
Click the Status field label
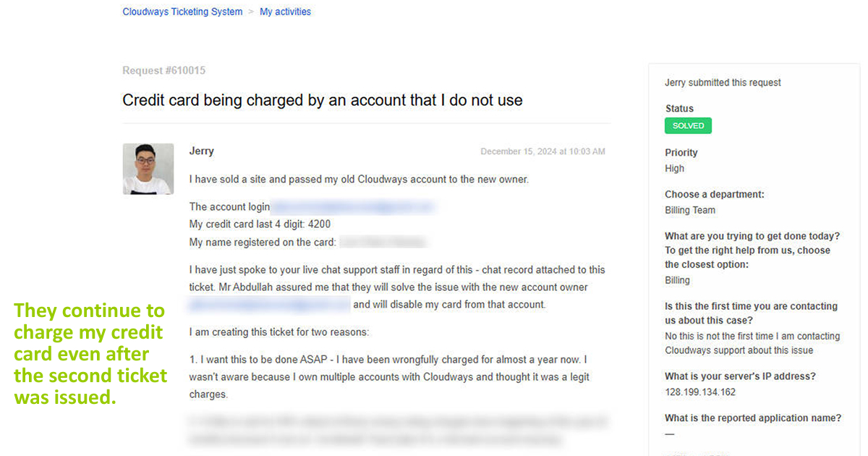[679, 108]
